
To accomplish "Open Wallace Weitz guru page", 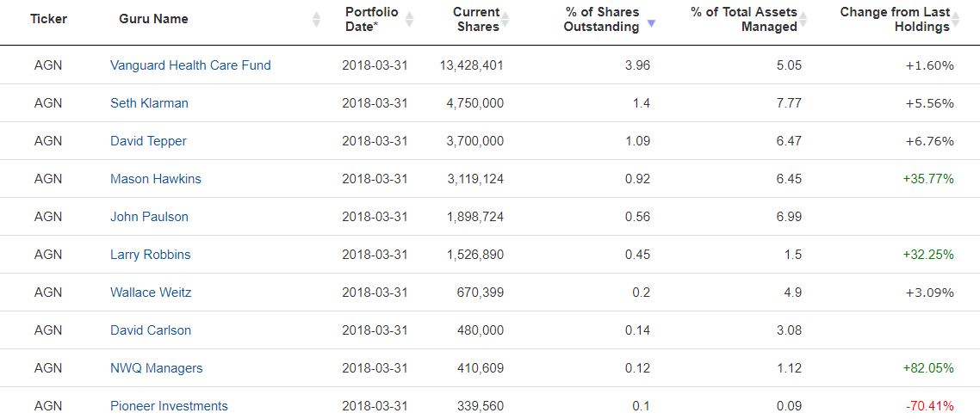I will pyautogui.click(x=151, y=293).
